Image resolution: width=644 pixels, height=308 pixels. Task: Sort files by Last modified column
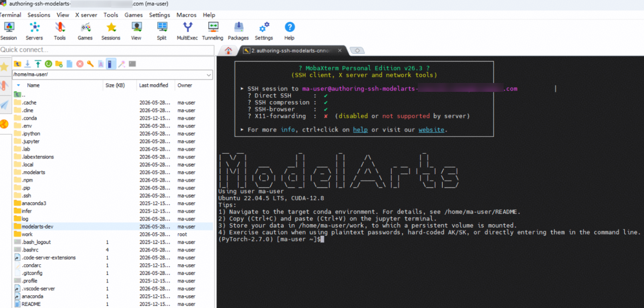153,85
